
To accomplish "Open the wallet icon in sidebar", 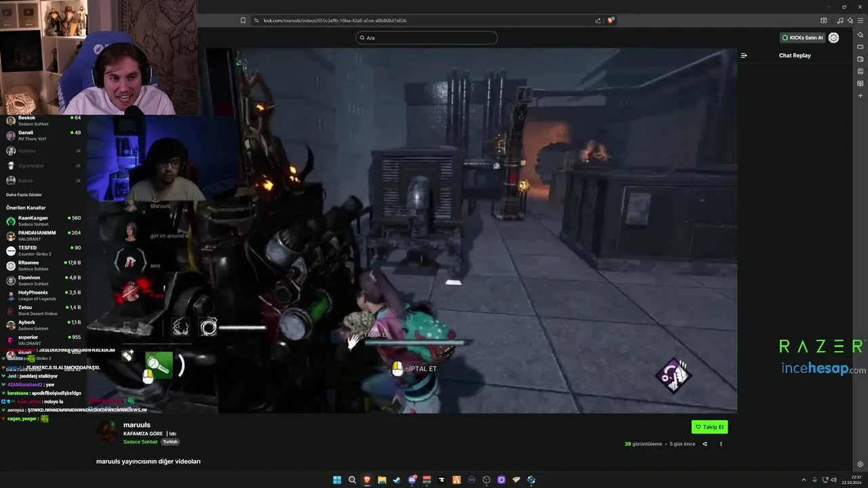I will (x=860, y=59).
